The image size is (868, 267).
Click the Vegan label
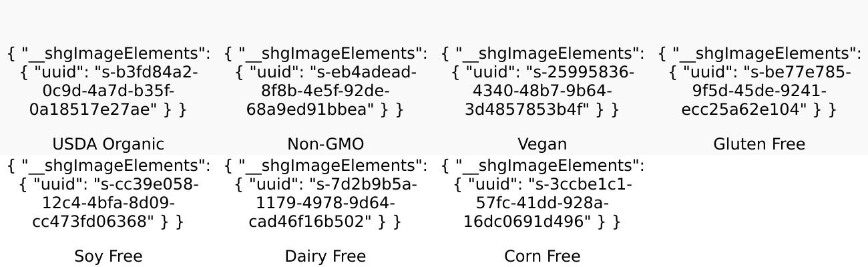pos(542,144)
